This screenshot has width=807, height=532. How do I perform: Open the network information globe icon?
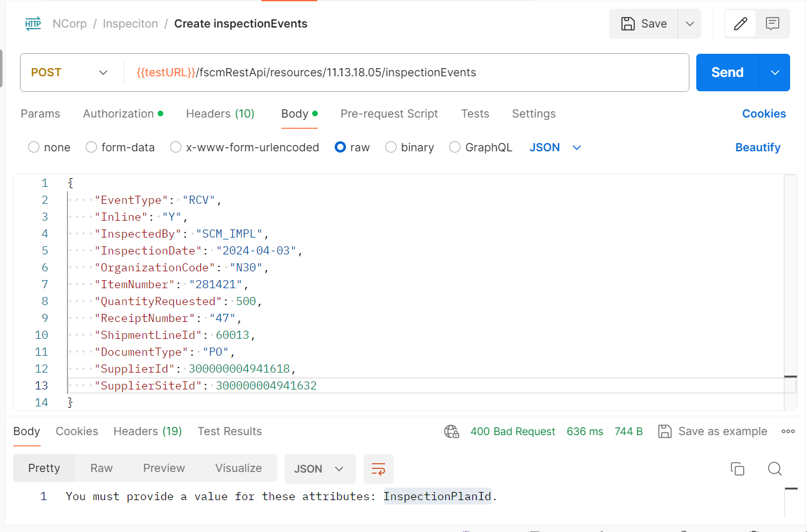pos(452,431)
